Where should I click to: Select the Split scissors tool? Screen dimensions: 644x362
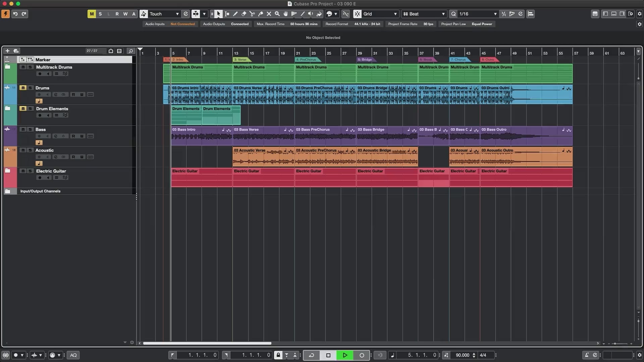(252, 14)
